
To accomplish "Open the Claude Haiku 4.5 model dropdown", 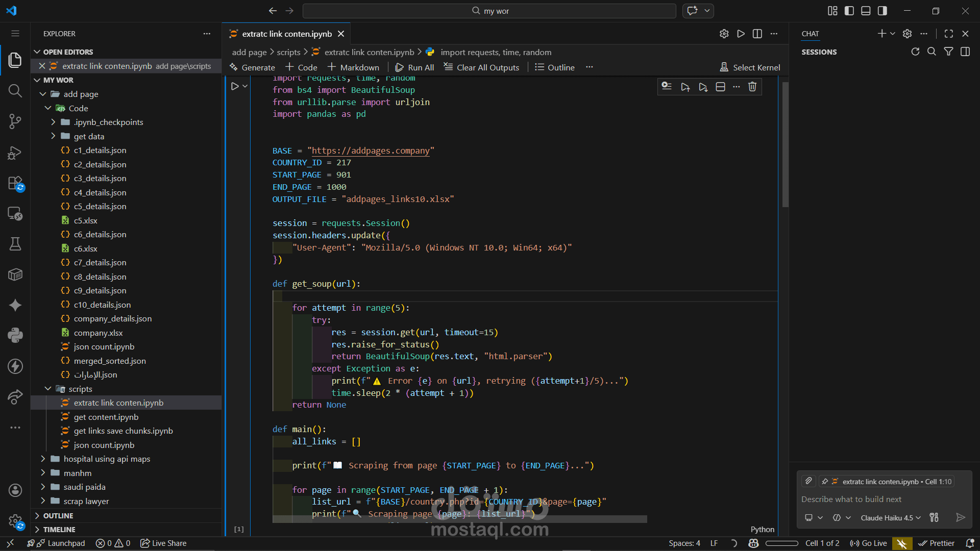I will pyautogui.click(x=890, y=517).
